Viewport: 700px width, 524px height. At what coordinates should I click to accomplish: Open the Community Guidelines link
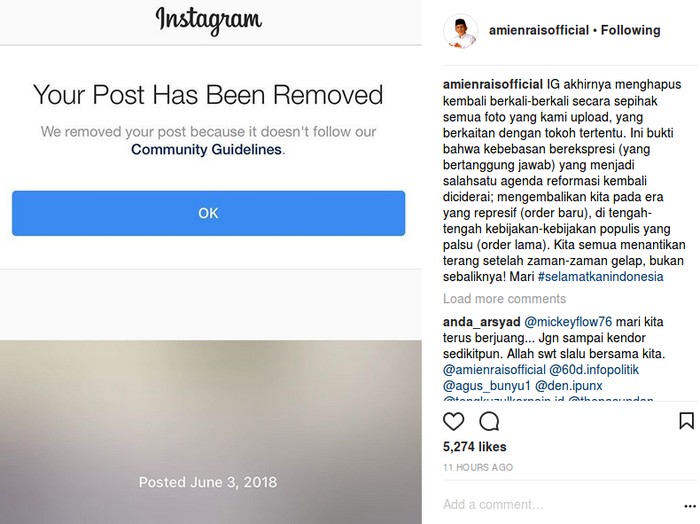(206, 149)
